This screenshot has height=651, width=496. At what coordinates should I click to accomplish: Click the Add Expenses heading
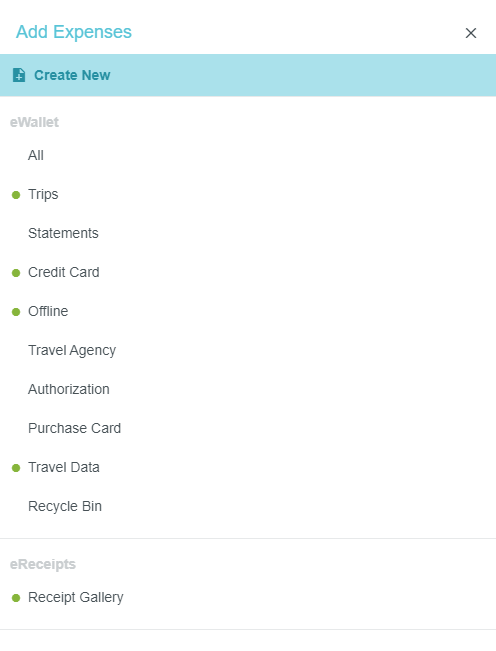(74, 32)
